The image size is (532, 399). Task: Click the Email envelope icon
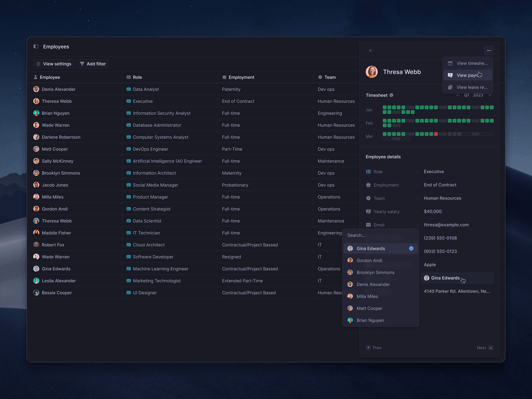pyautogui.click(x=368, y=225)
